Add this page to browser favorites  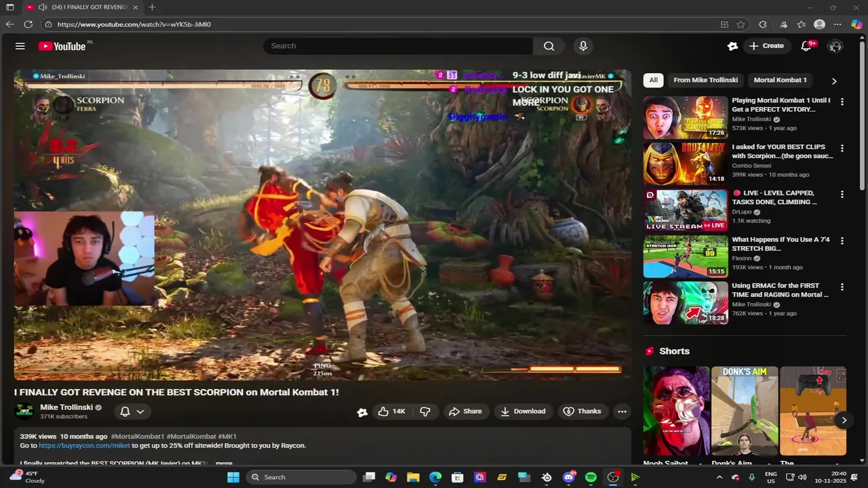(x=741, y=24)
